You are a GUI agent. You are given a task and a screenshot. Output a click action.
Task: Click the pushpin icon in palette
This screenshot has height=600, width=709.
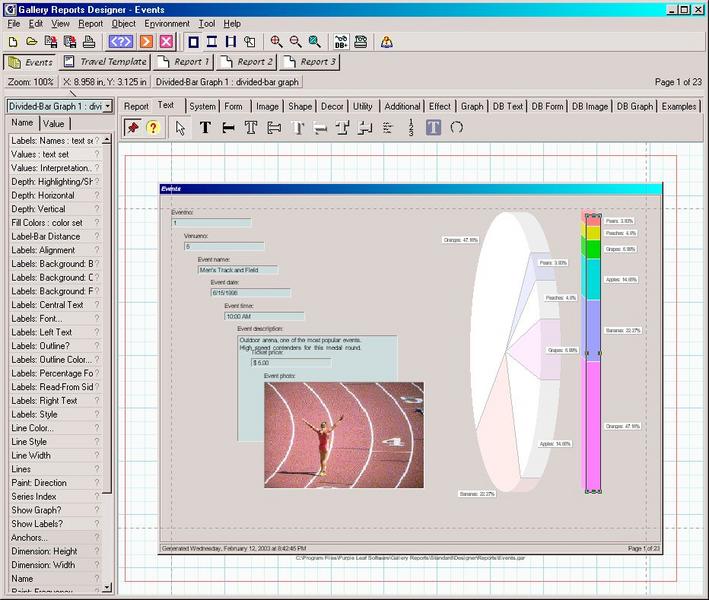click(132, 128)
